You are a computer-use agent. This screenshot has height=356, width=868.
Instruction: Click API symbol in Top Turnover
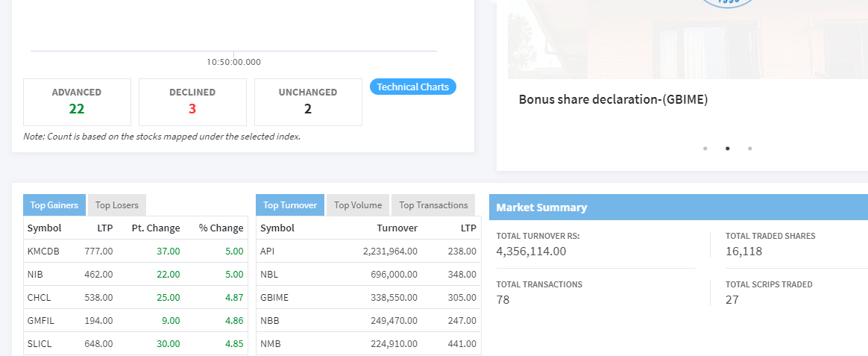tap(268, 252)
